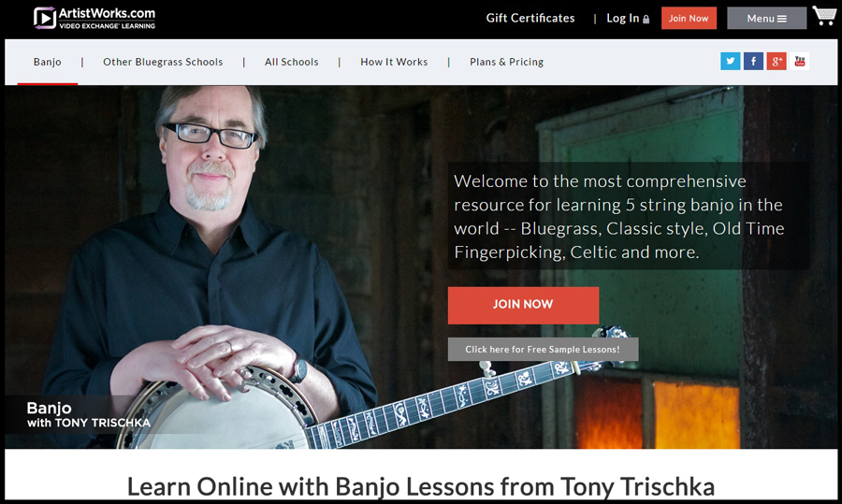This screenshot has width=842, height=504.
Task: Open the Facebook social icon
Action: point(753,61)
